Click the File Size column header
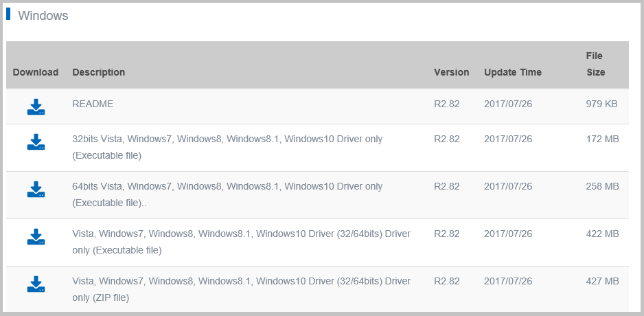 click(x=595, y=64)
